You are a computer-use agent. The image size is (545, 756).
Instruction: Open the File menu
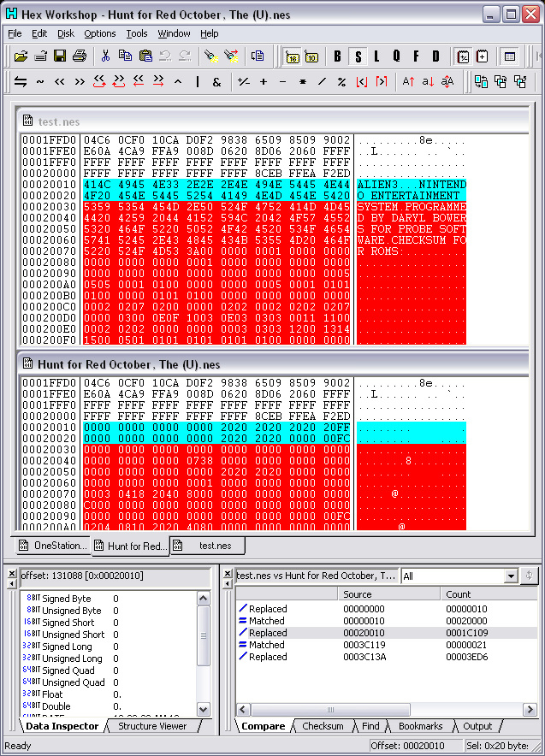(15, 33)
